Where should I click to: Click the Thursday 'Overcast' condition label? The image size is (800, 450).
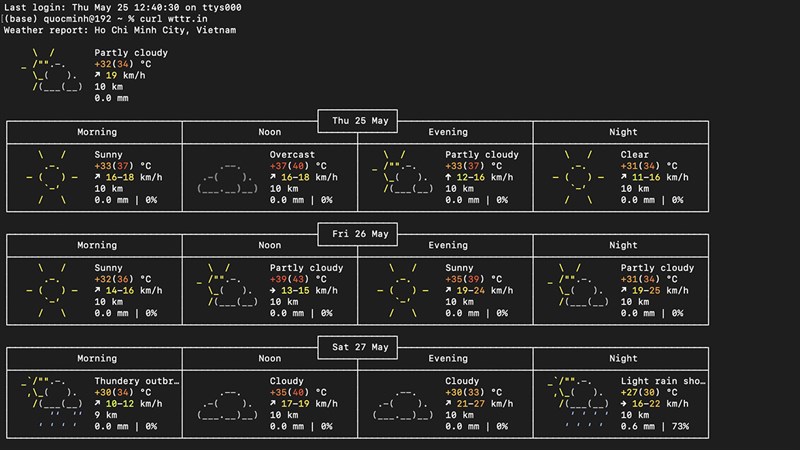pos(292,155)
